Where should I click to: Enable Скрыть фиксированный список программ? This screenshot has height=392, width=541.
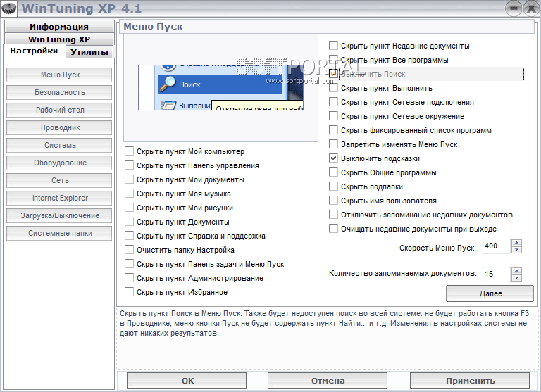click(333, 130)
